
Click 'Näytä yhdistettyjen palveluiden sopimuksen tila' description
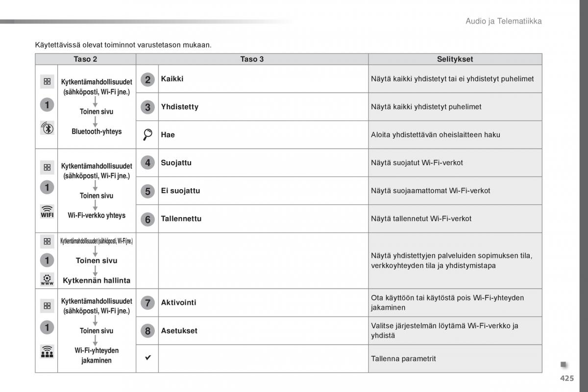pos(452,261)
